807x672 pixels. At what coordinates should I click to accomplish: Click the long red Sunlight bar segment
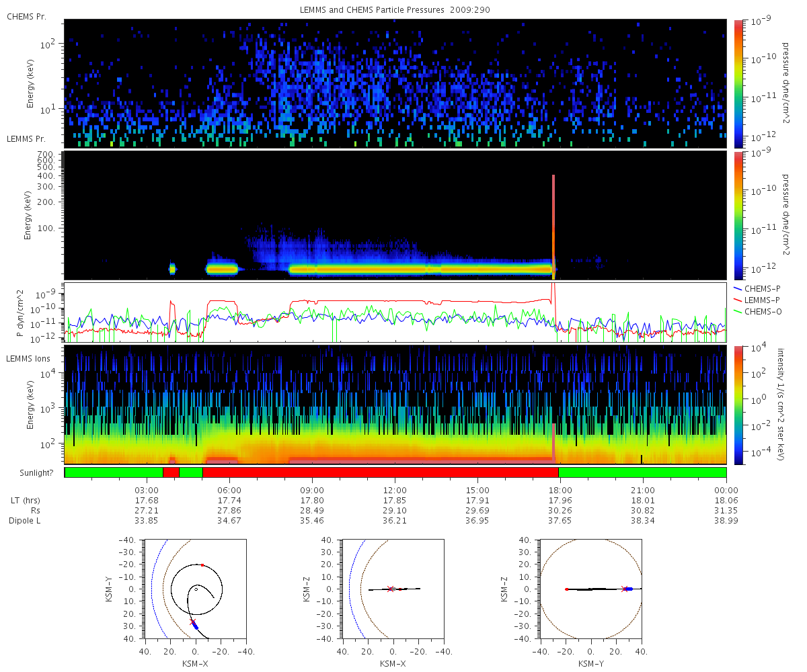[380, 472]
